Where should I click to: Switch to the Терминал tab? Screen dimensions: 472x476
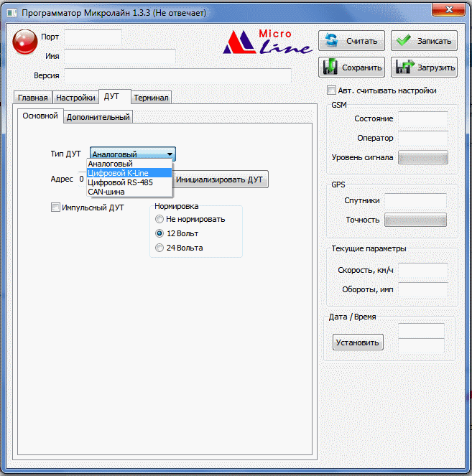tap(151, 98)
